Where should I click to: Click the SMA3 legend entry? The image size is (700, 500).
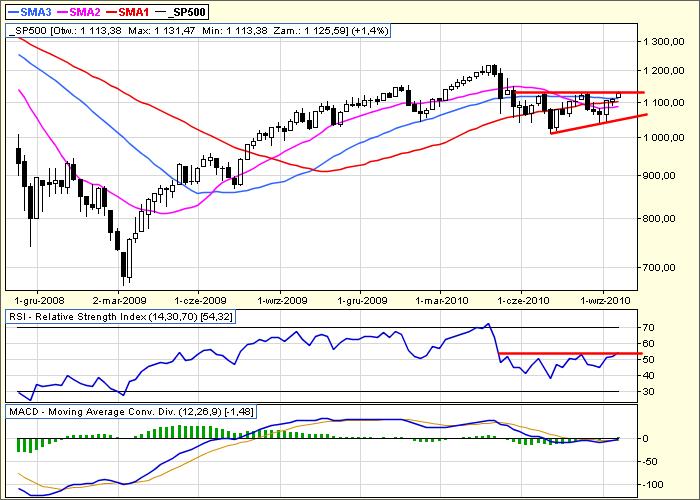[x=30, y=12]
